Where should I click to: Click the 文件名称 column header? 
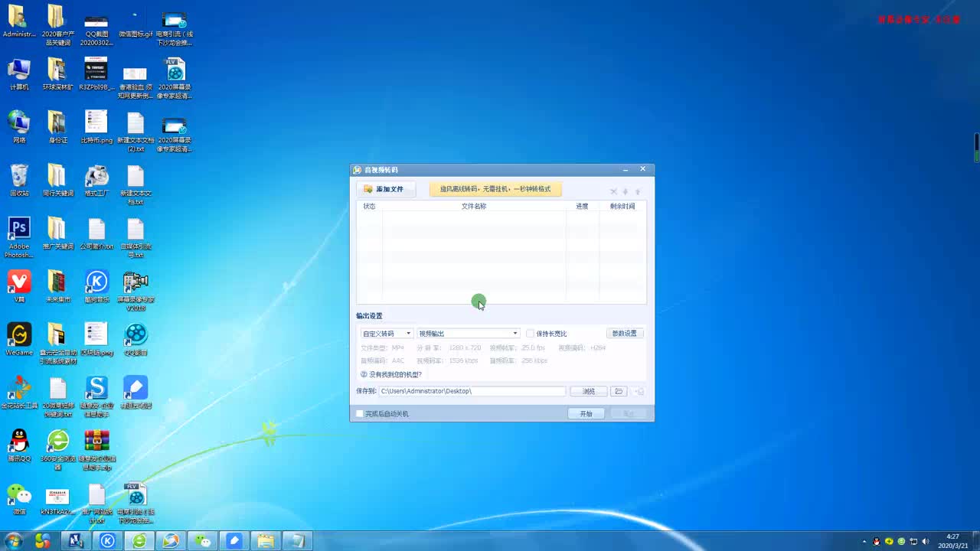474,207
